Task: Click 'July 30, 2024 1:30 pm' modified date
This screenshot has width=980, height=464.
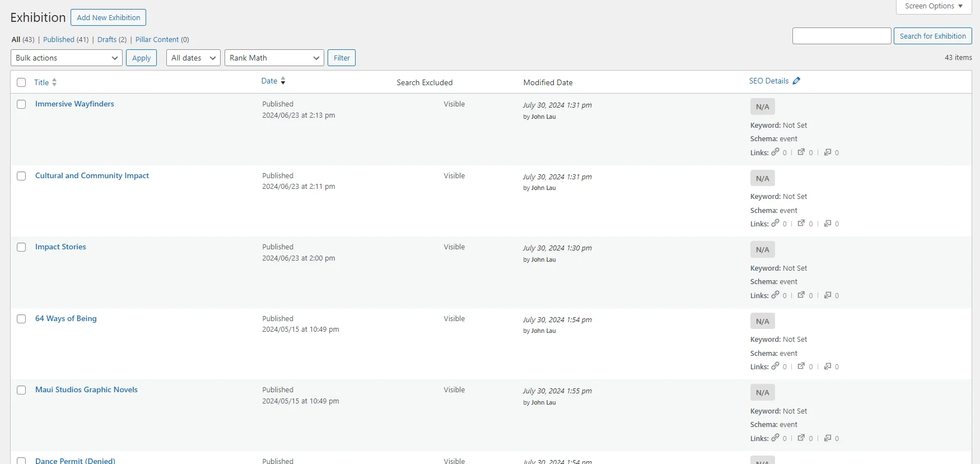Action: click(x=557, y=248)
